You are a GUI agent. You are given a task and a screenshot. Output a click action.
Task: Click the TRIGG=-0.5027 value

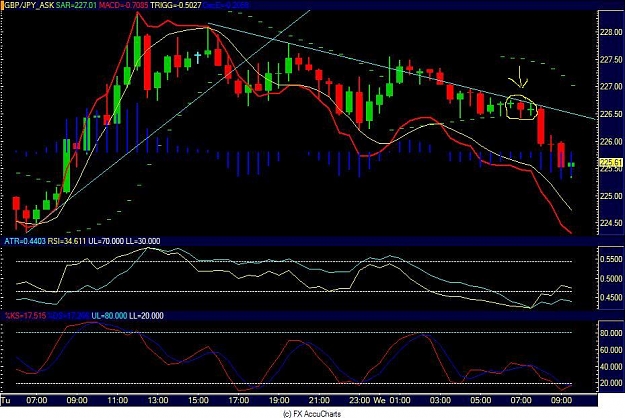(175, 5)
